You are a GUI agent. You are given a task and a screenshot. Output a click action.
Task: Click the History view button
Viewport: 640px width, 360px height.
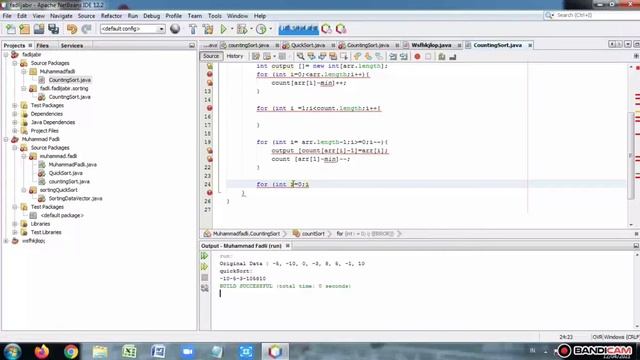coord(235,56)
